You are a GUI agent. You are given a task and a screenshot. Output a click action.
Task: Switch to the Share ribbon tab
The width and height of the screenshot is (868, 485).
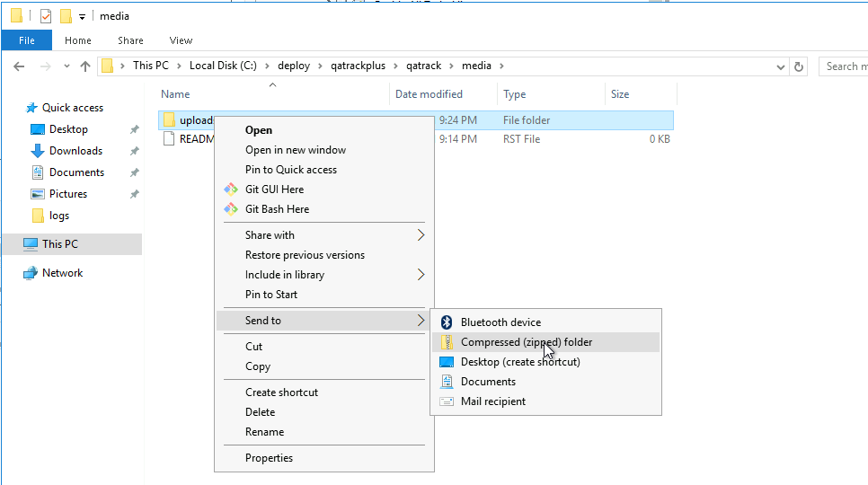pos(130,40)
